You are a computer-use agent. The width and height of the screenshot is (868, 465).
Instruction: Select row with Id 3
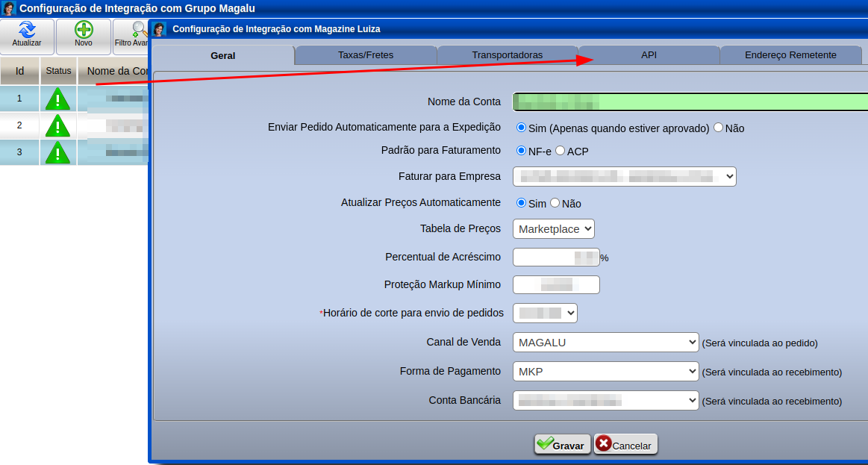click(74, 152)
